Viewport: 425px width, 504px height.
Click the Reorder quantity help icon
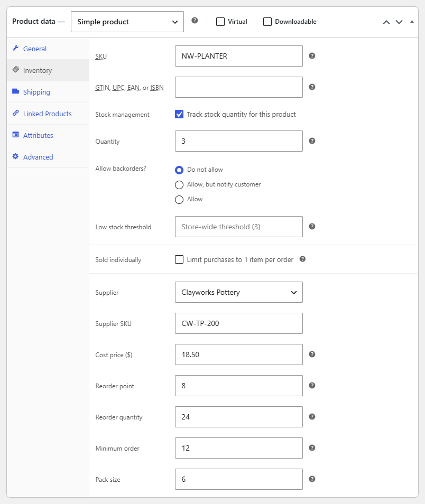click(312, 417)
